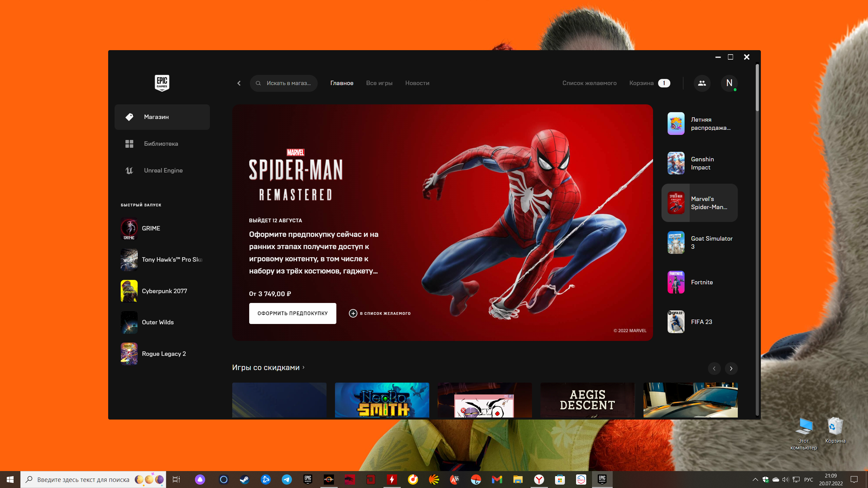Select the Корзина recycle bin desktop icon
The image size is (868, 488).
point(835,430)
